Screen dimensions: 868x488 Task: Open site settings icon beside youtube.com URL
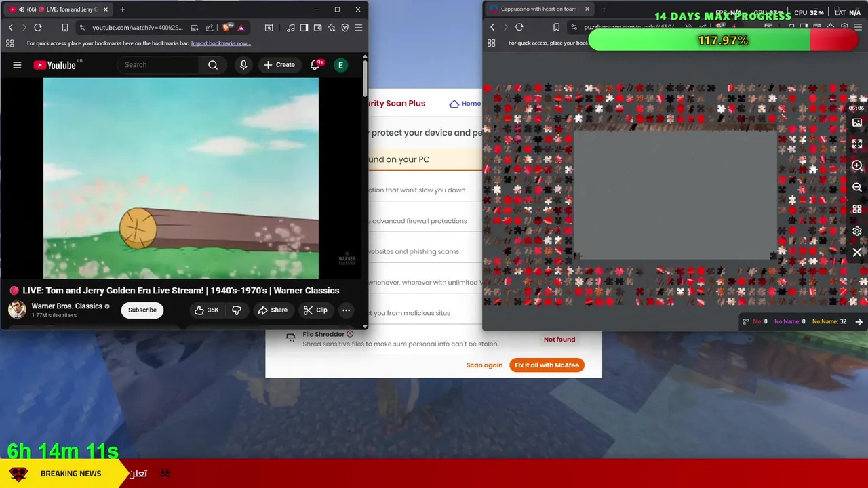(82, 28)
